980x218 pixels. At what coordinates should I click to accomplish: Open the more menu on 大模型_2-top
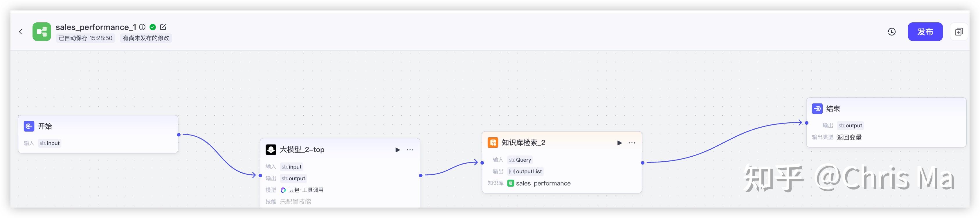[x=410, y=150]
